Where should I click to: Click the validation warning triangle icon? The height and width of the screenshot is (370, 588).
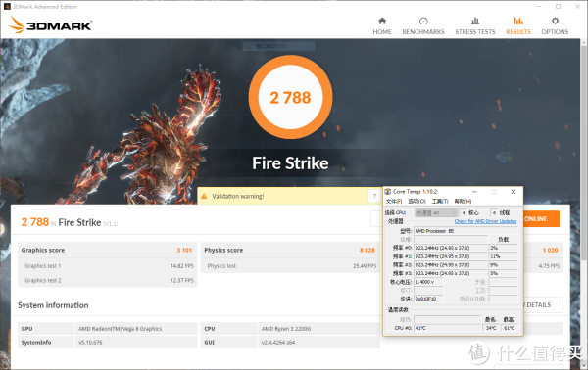[204, 196]
